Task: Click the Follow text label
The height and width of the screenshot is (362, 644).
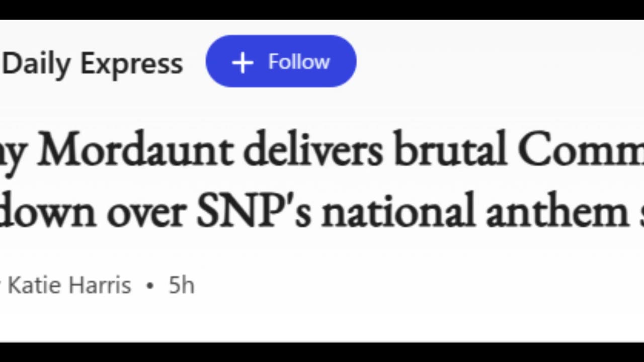Action: click(x=299, y=62)
